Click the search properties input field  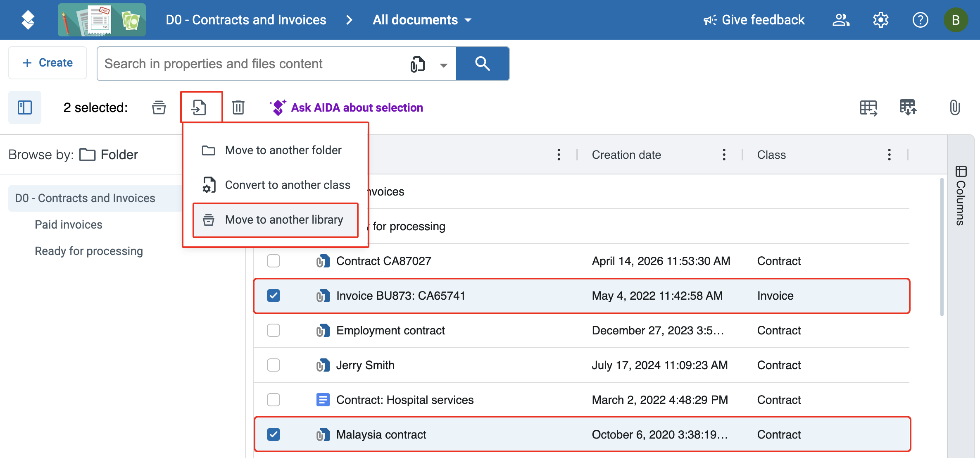pos(252,64)
